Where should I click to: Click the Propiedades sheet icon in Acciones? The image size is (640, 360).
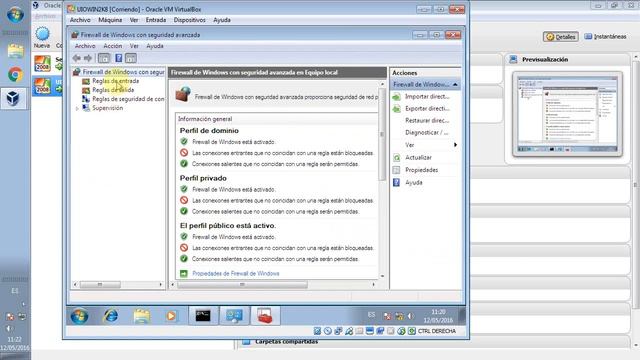point(396,170)
